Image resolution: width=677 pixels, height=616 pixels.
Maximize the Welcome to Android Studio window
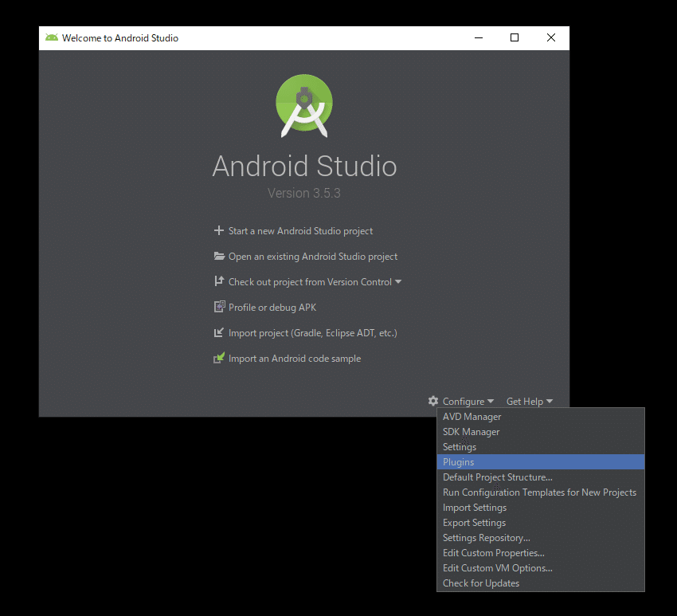pos(515,37)
